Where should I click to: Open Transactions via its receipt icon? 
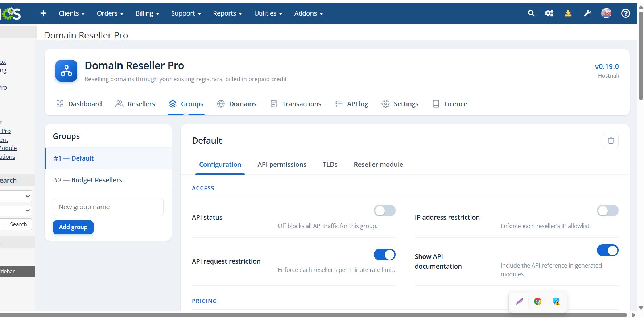pyautogui.click(x=274, y=104)
